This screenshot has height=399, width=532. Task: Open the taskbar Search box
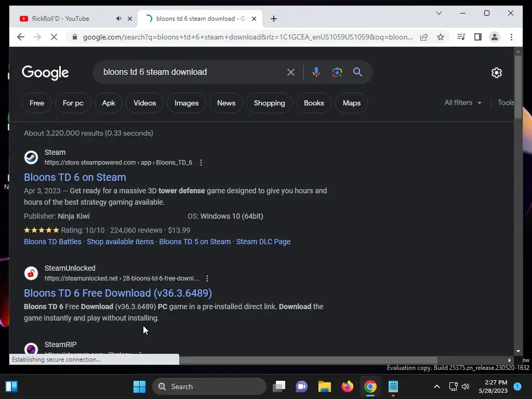click(x=209, y=387)
